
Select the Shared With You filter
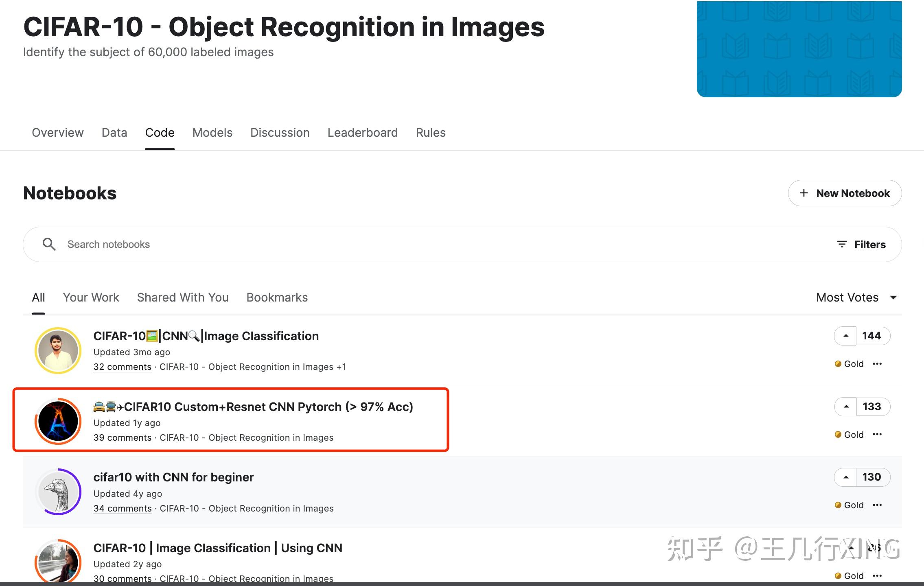point(182,297)
